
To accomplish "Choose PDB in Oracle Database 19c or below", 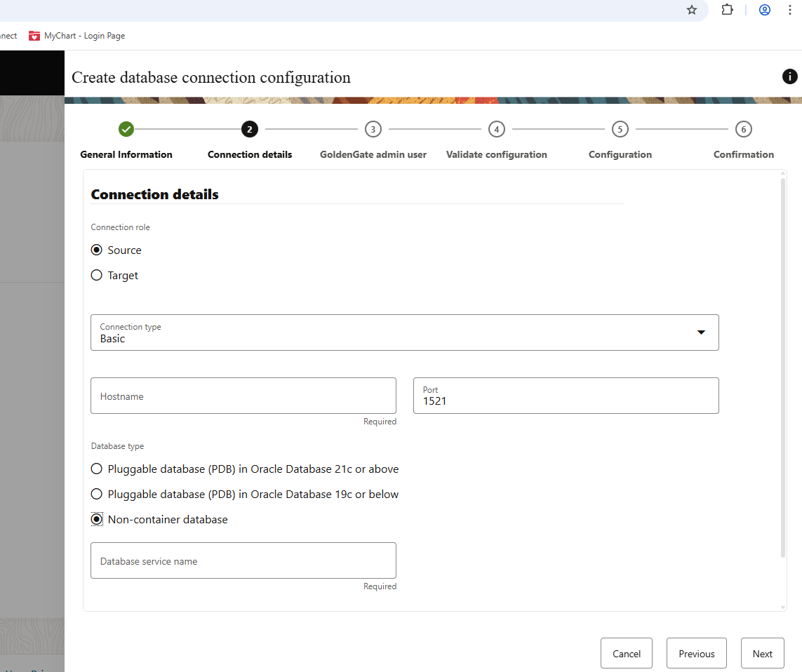I will point(97,495).
